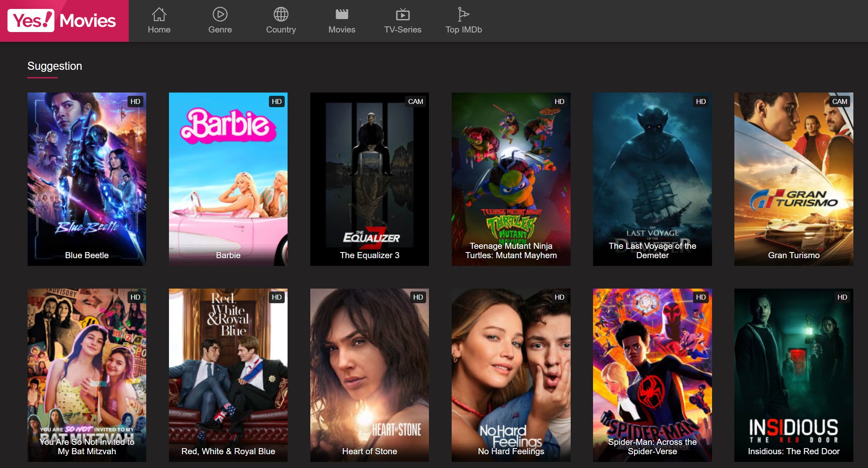Click the CAM badge on The Equalizer 3
The height and width of the screenshot is (468, 868).
tap(416, 101)
